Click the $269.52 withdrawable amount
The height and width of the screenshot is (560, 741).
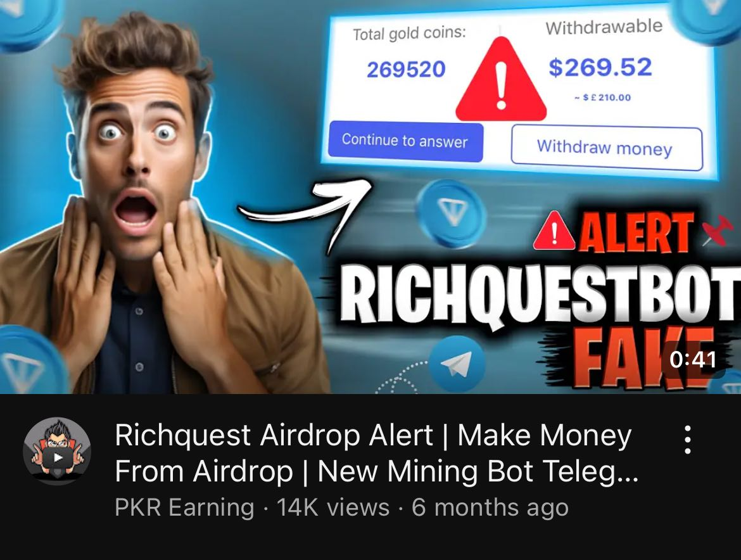coord(600,67)
